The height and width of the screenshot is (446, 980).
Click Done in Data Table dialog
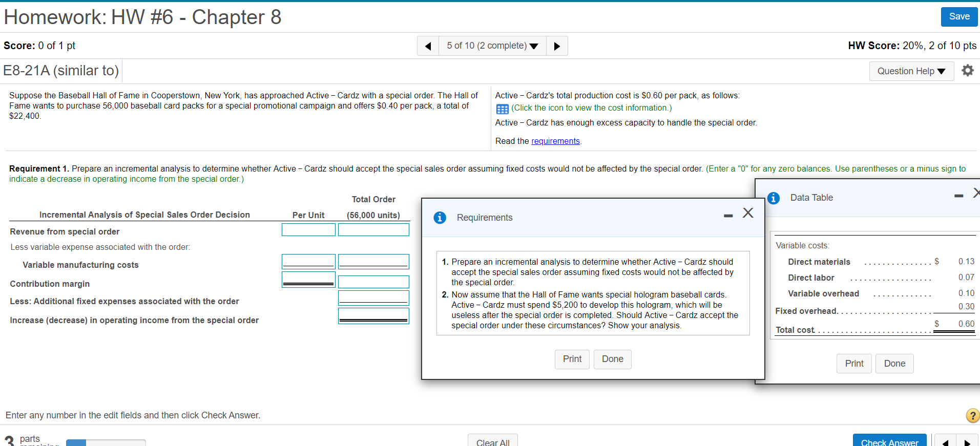[x=894, y=364]
